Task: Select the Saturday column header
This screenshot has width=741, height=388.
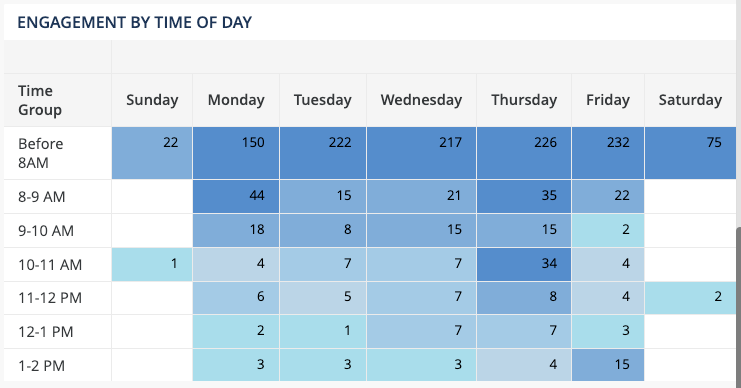Action: point(690,100)
